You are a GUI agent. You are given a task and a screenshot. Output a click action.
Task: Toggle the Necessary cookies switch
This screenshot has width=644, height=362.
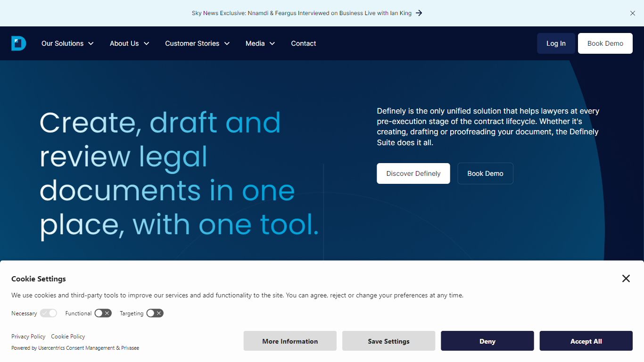pos(49,313)
